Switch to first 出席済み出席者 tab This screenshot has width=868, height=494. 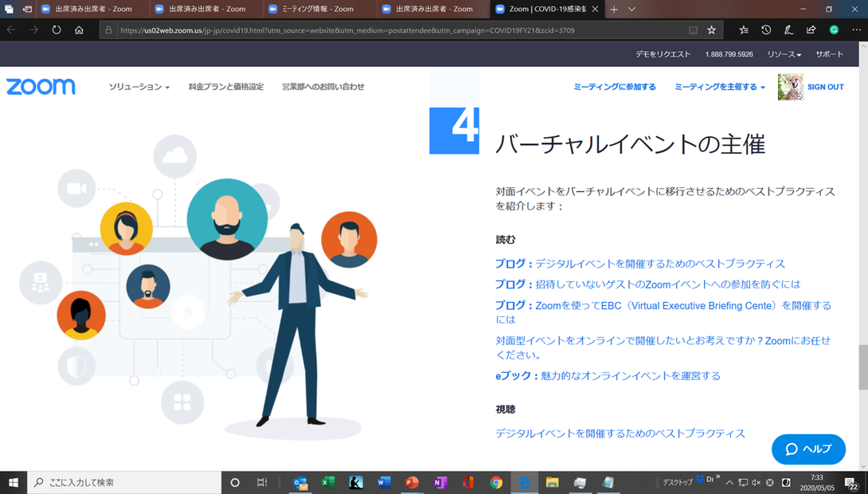point(93,10)
